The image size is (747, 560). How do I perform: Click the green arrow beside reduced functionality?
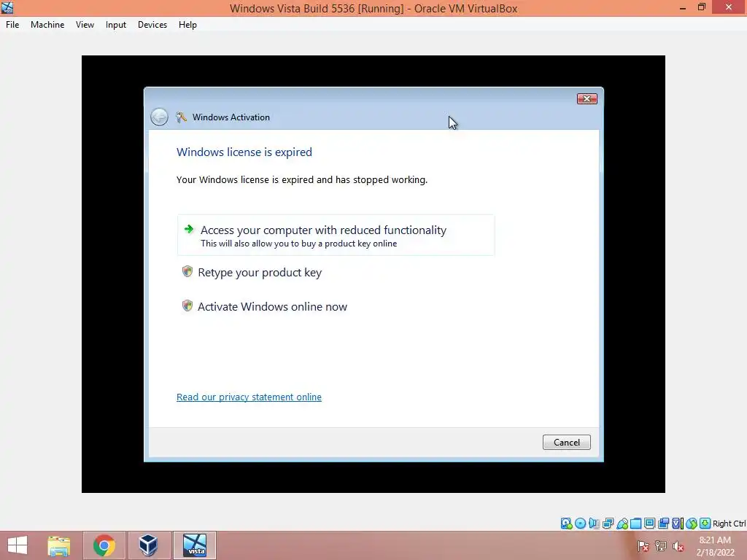coord(189,229)
